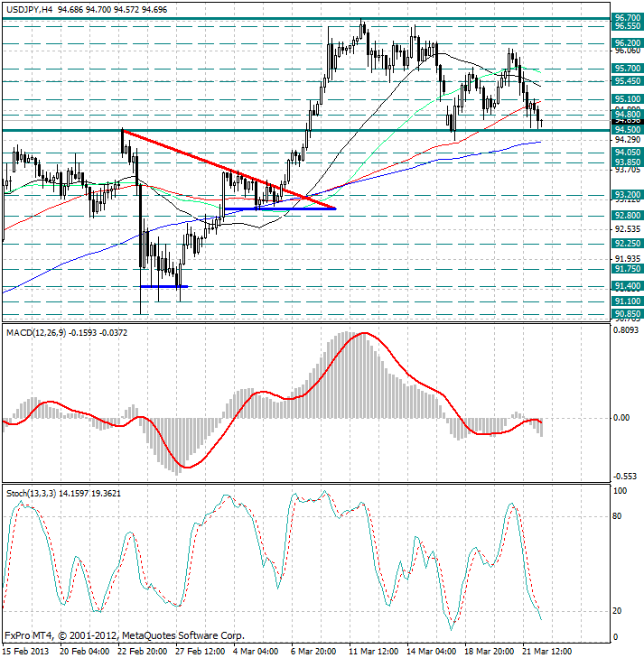Select the 94.500 support level label
Screen dimensions: 644x658
(x=627, y=130)
